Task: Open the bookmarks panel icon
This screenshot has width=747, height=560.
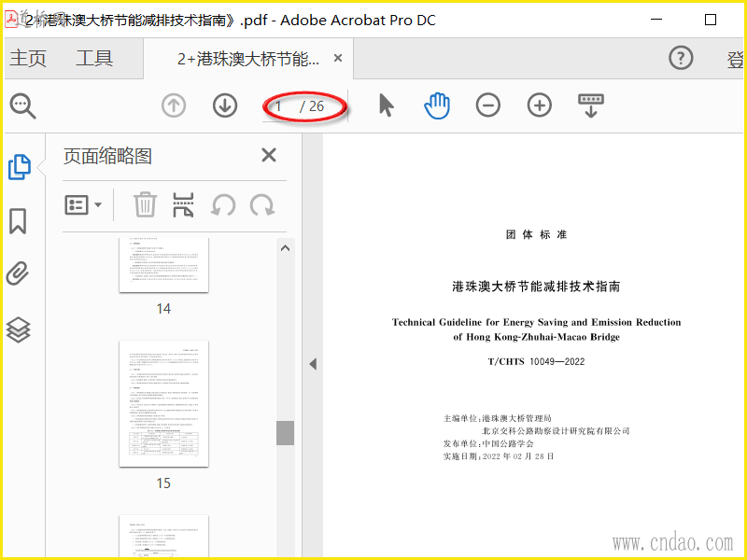Action: pyautogui.click(x=18, y=221)
